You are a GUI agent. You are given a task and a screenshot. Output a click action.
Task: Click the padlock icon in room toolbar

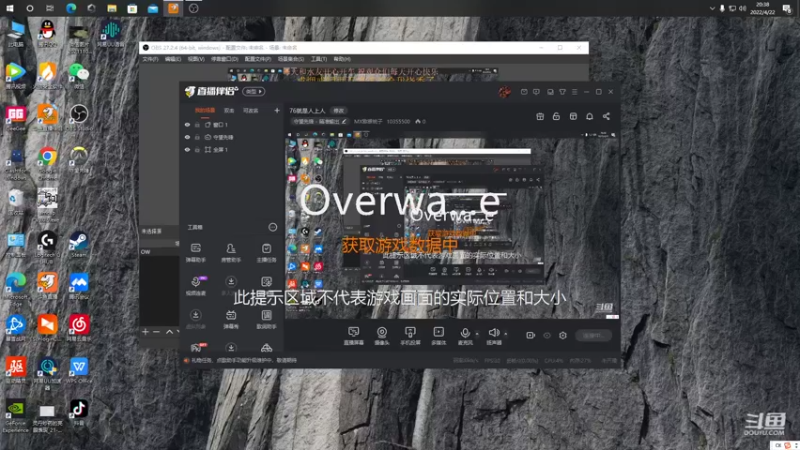pos(556,116)
